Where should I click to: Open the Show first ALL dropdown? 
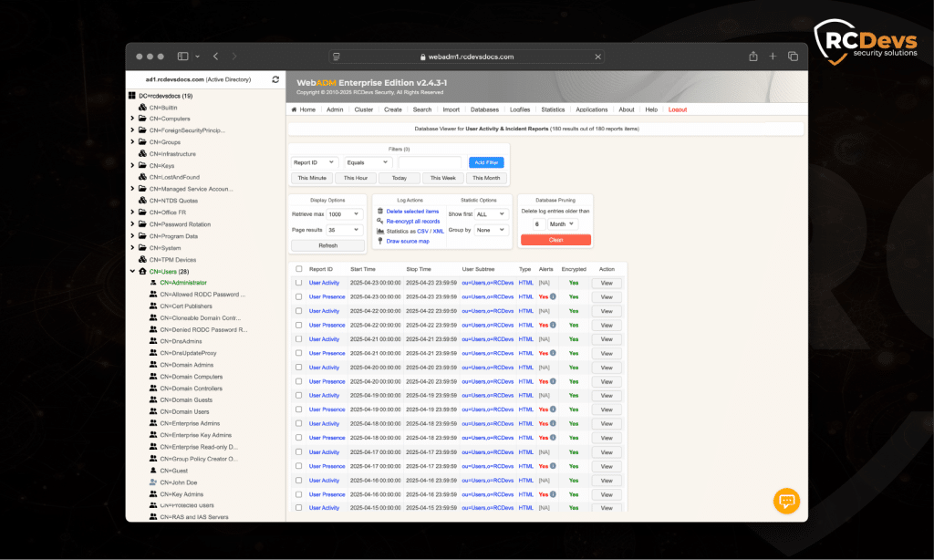click(x=492, y=213)
